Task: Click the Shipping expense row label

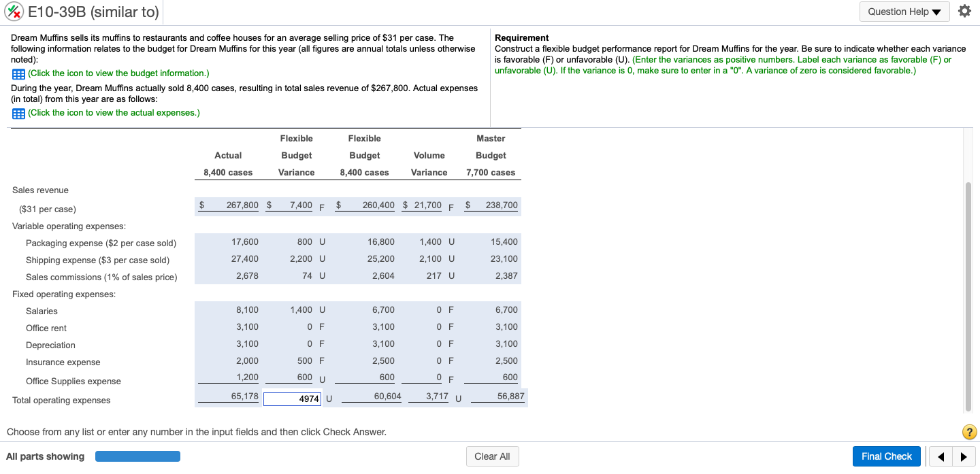Action: (x=98, y=260)
